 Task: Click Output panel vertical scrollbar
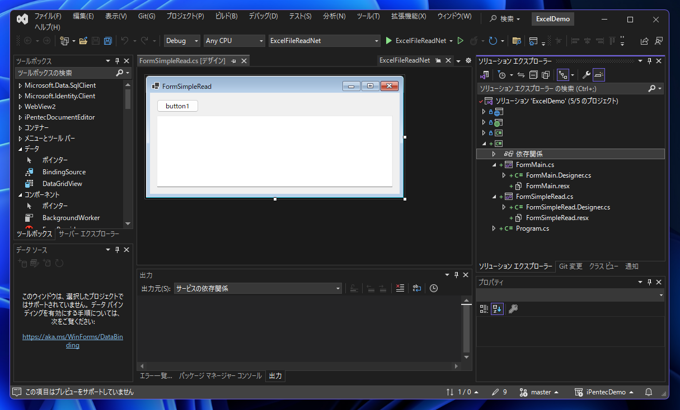pos(466,328)
